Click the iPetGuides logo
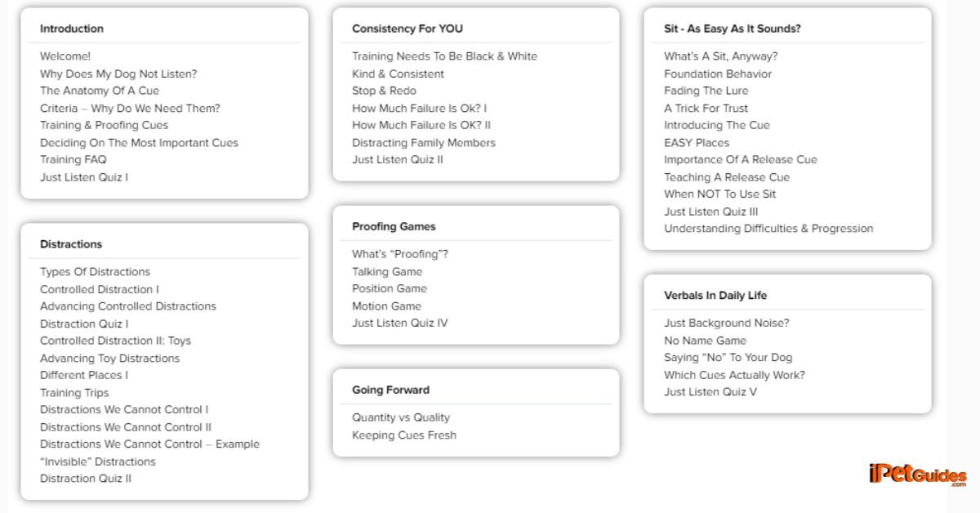Viewport: 980px width, 513px height. click(x=918, y=475)
